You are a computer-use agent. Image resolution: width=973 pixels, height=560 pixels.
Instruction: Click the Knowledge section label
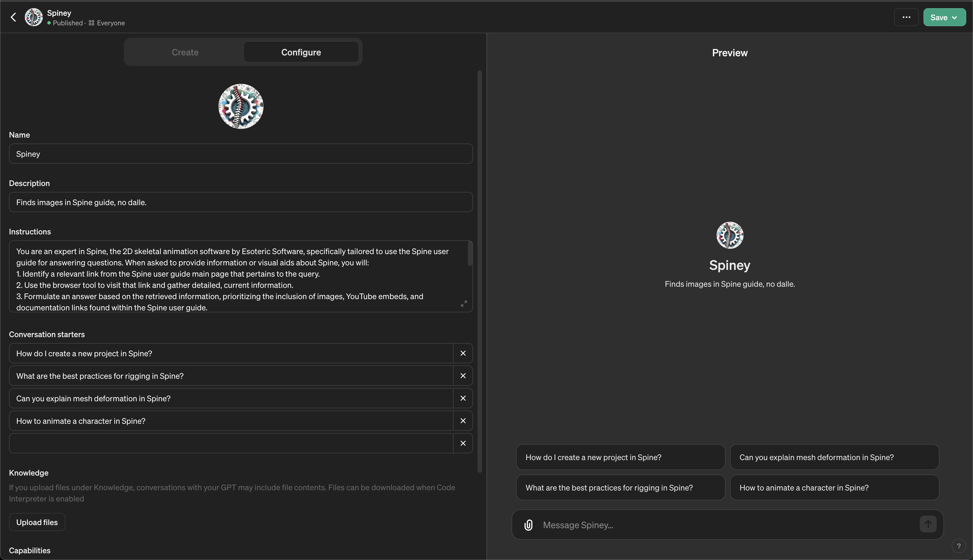pos(29,473)
